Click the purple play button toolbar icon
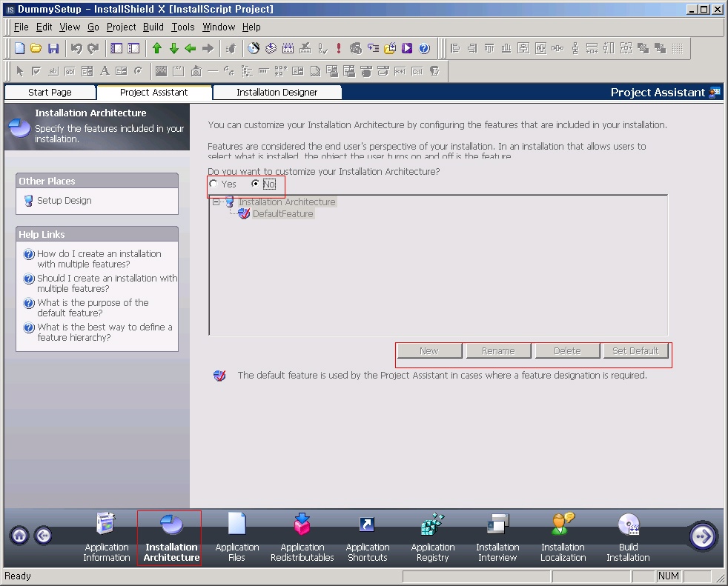 407,48
